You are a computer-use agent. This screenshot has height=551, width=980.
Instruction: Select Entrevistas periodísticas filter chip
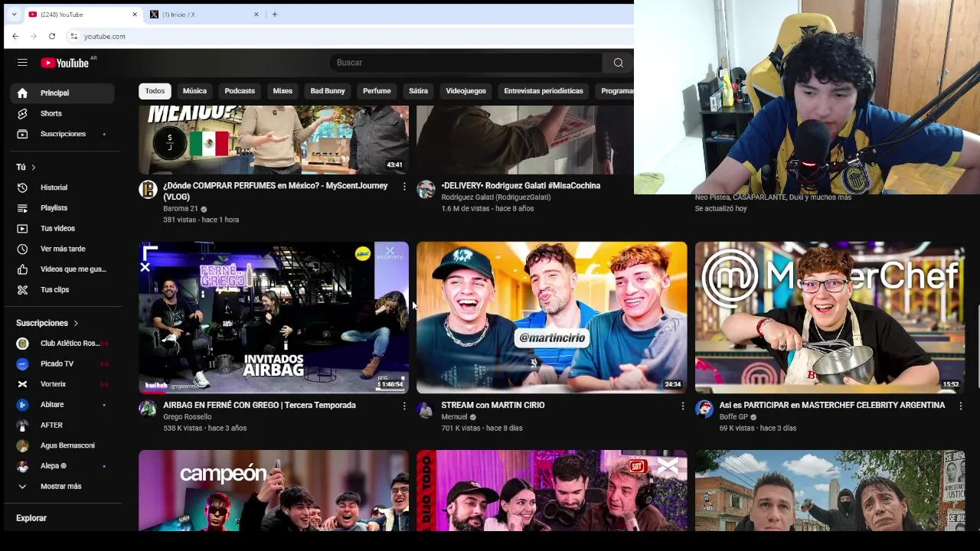[544, 91]
